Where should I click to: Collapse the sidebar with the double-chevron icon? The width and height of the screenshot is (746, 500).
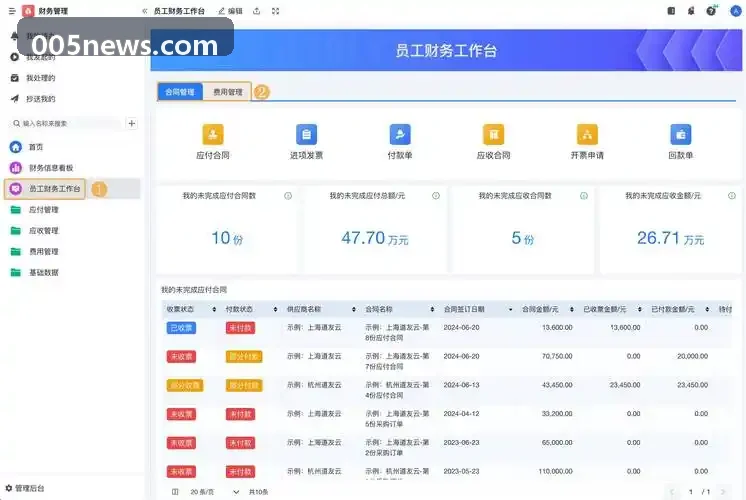click(144, 11)
